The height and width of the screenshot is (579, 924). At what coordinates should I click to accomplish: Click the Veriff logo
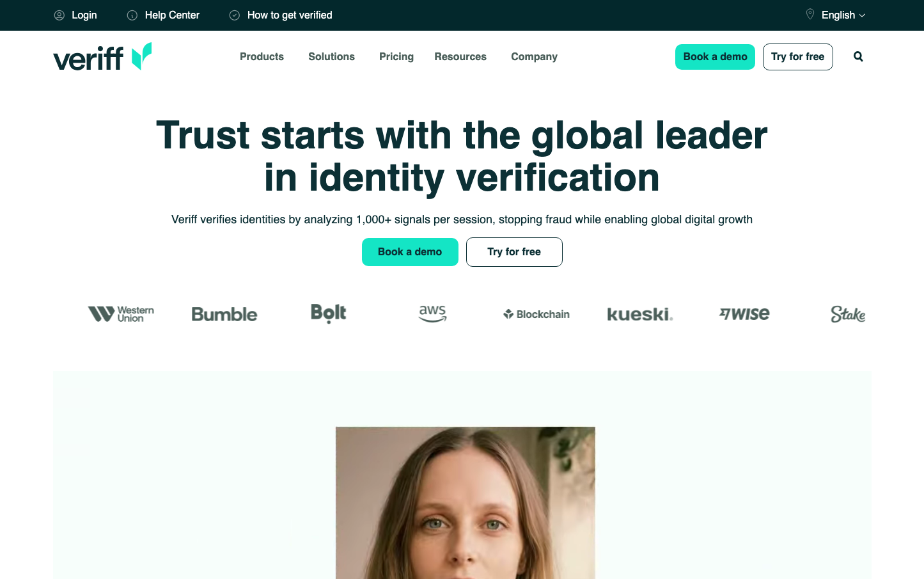tap(102, 57)
